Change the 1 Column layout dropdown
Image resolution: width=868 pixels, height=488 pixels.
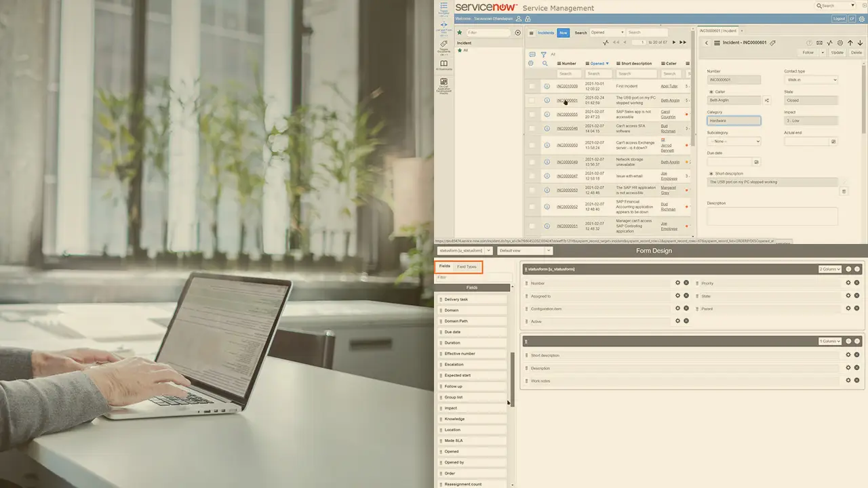pyautogui.click(x=830, y=341)
